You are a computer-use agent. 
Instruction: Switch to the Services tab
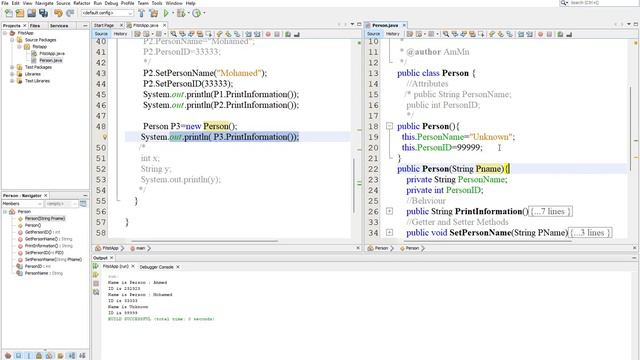click(59, 25)
